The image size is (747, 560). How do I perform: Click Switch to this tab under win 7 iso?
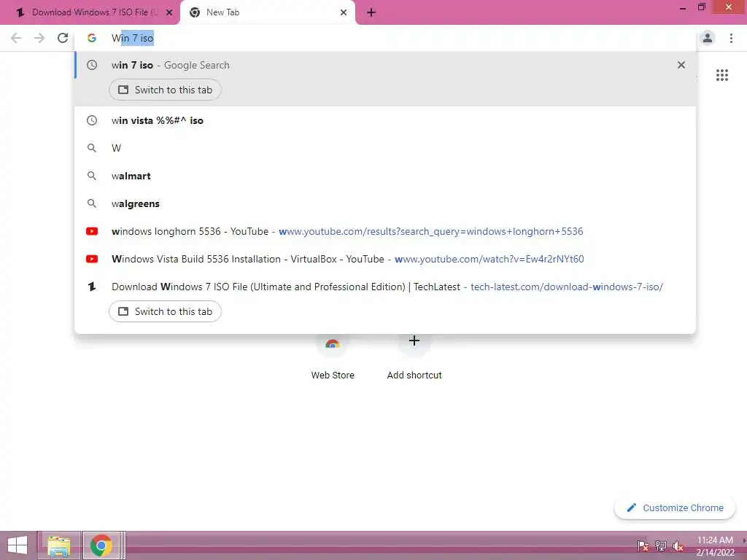pyautogui.click(x=165, y=90)
